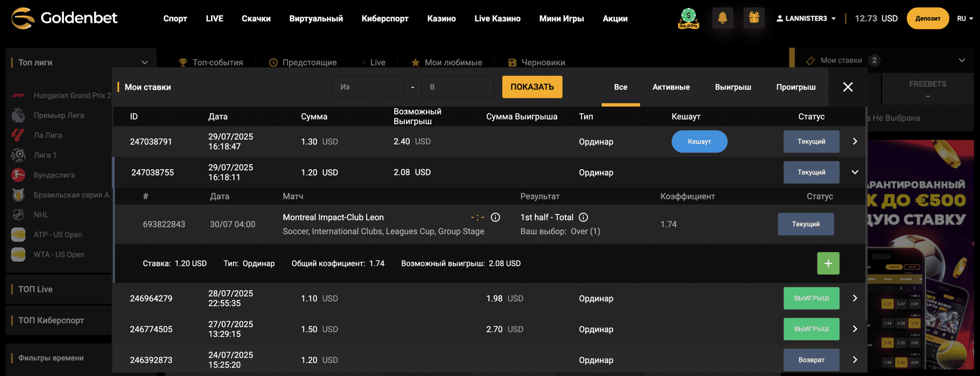Click the Предстоящие clock icon
The image size is (980, 376).
pos(273,62)
